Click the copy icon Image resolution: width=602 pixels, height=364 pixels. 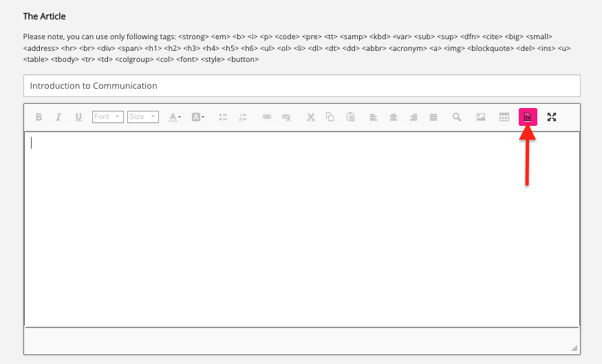tap(330, 117)
